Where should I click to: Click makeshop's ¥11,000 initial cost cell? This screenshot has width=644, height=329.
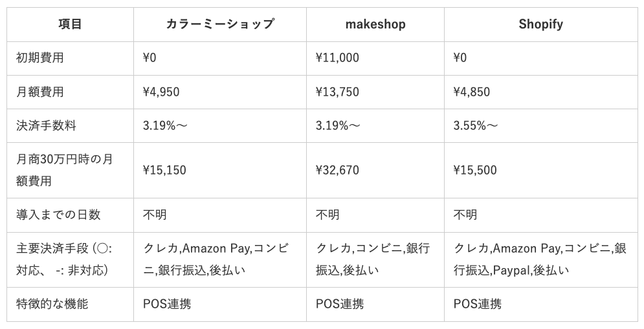click(337, 58)
